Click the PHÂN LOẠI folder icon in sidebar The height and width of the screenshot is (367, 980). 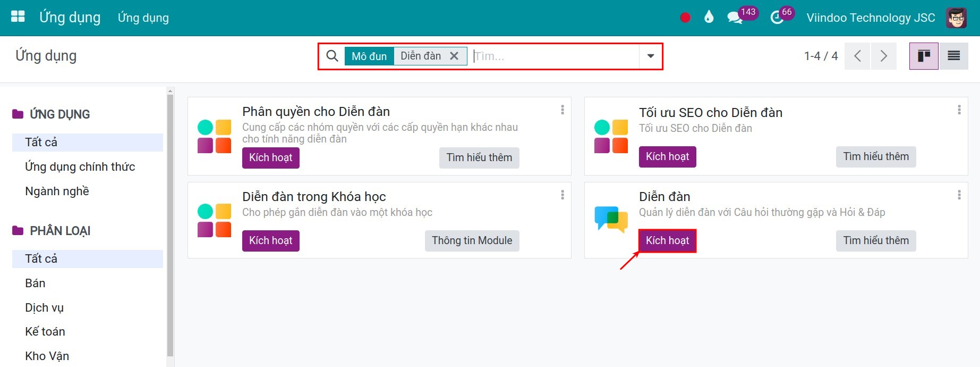point(18,230)
